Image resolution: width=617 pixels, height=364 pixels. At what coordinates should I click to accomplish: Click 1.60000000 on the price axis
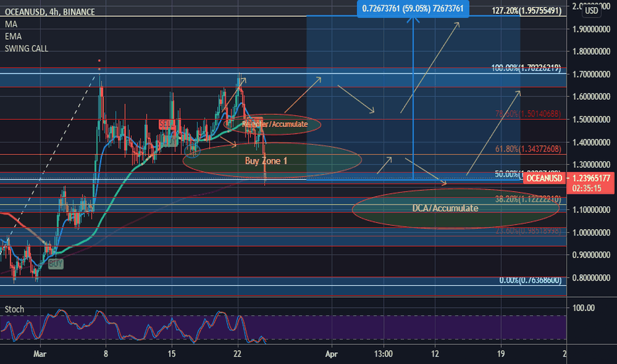(x=591, y=97)
